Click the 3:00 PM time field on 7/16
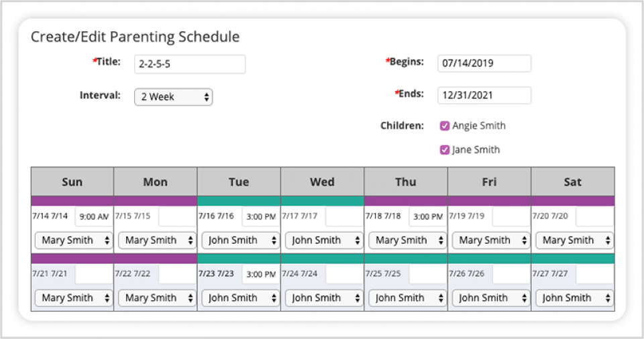Image resolution: width=644 pixels, height=339 pixels. point(260,216)
